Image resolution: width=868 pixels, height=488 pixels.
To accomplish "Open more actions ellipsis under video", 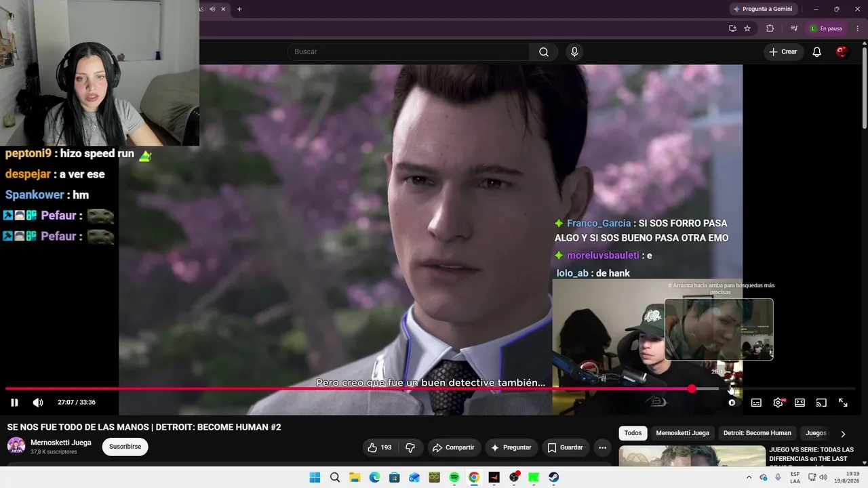I will [x=602, y=447].
